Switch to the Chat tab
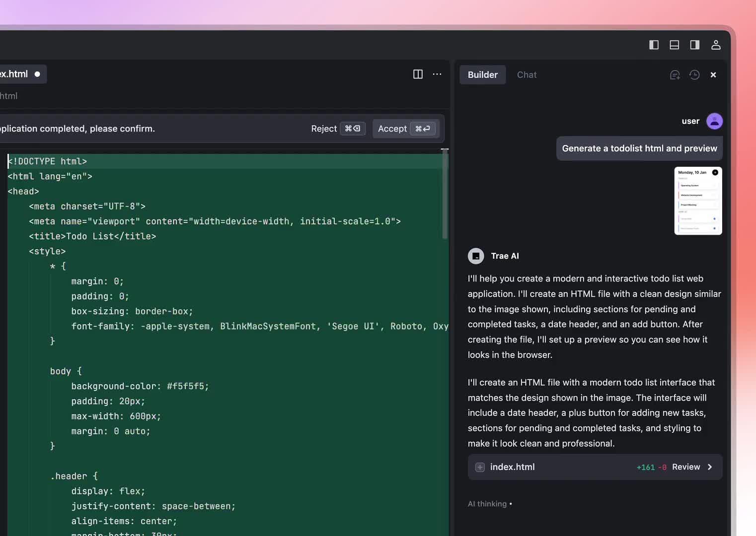756x536 pixels. tap(527, 75)
